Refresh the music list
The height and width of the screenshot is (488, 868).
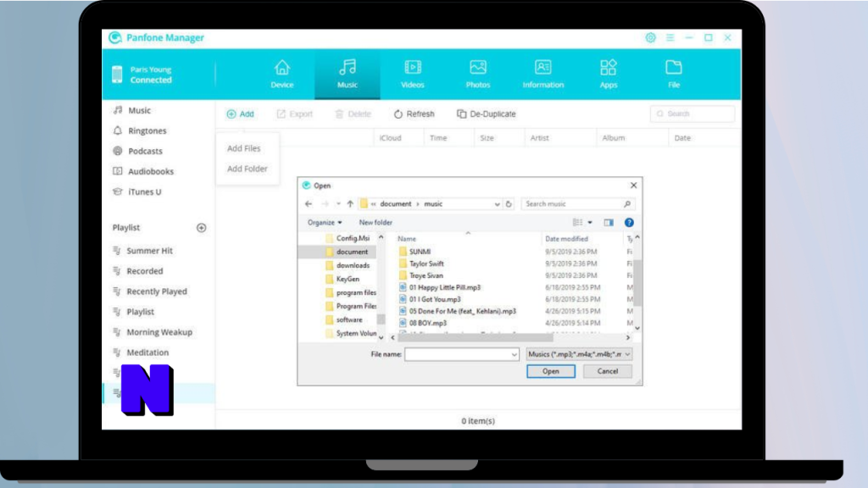coord(414,114)
